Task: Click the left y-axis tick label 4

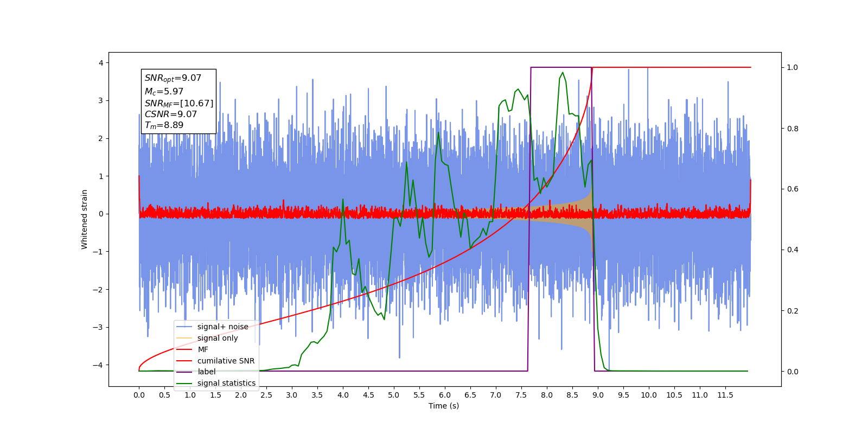Action: 101,63
